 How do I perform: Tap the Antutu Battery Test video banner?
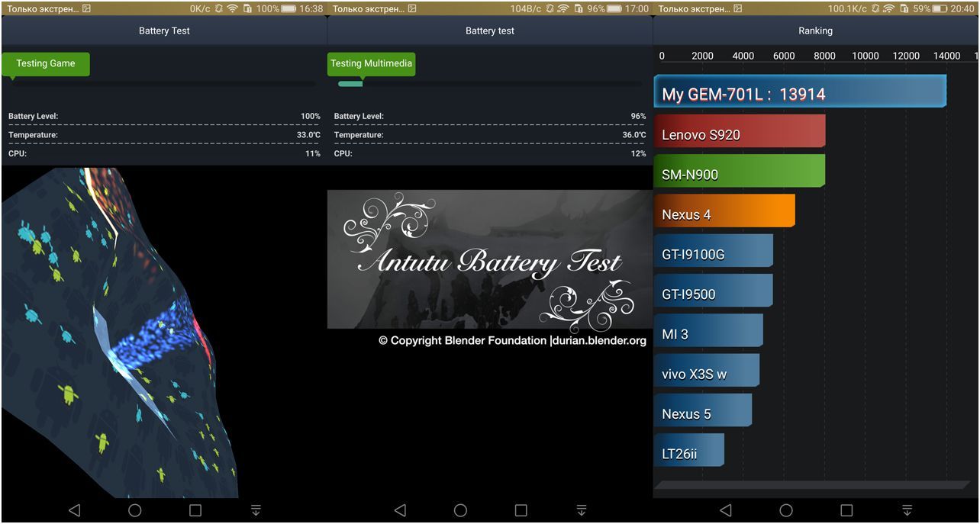click(489, 260)
